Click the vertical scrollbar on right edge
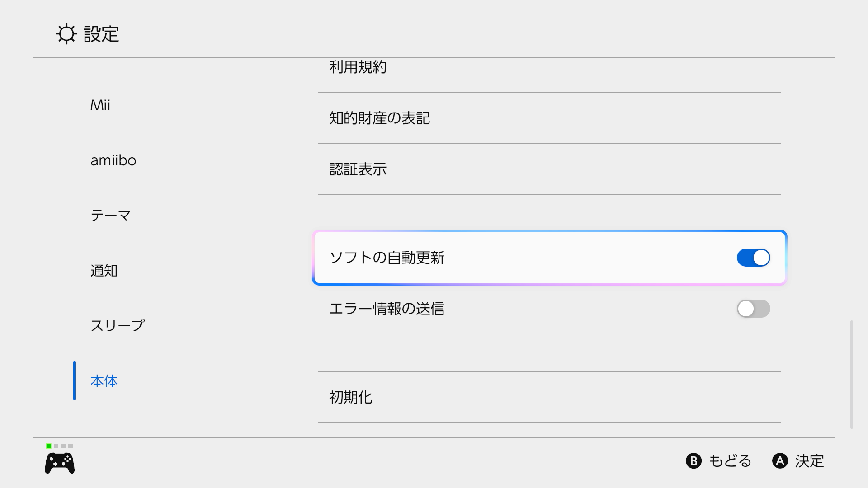The width and height of the screenshot is (868, 488). click(852, 374)
